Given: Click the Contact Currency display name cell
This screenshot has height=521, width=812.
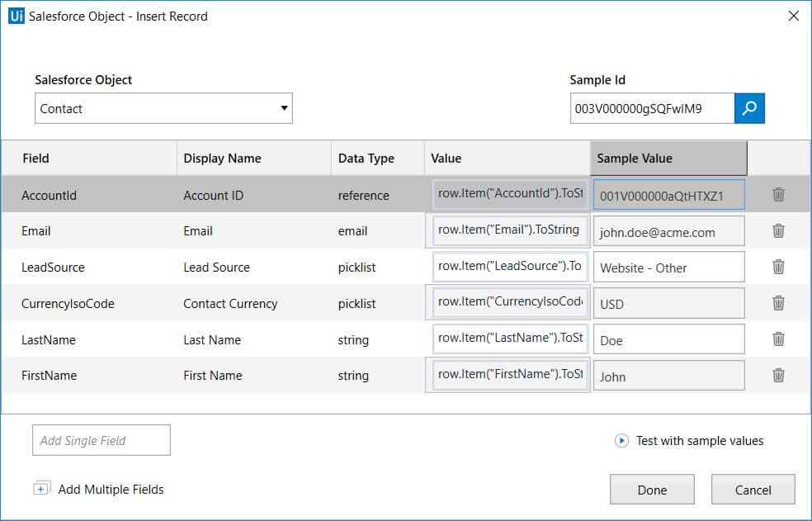Looking at the screenshot, I should 230,304.
